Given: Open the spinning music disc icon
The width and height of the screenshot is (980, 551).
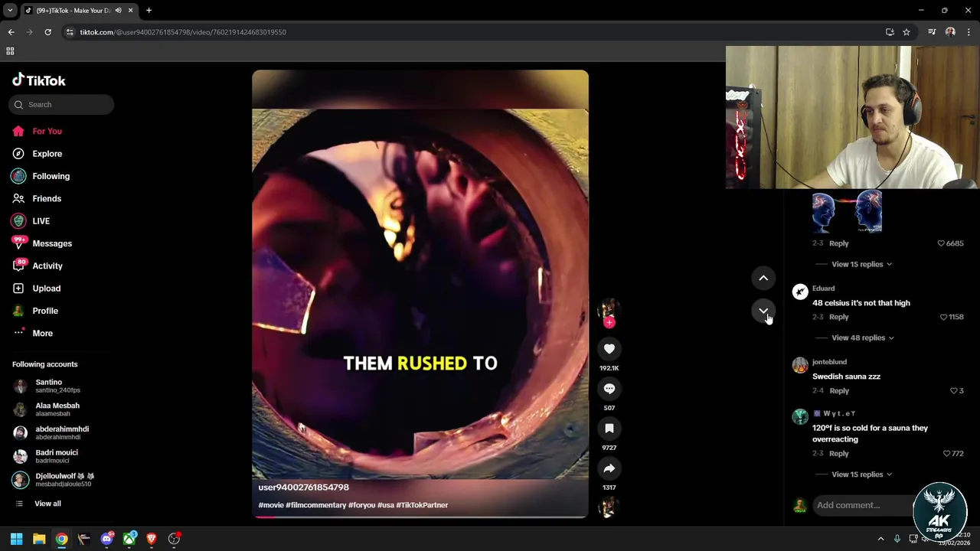Looking at the screenshot, I should click(609, 507).
